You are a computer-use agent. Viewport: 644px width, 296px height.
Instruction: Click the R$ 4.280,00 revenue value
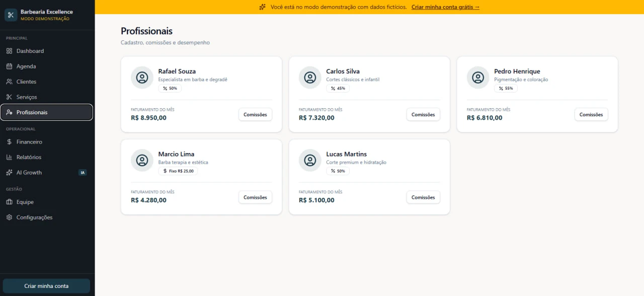tap(148, 200)
